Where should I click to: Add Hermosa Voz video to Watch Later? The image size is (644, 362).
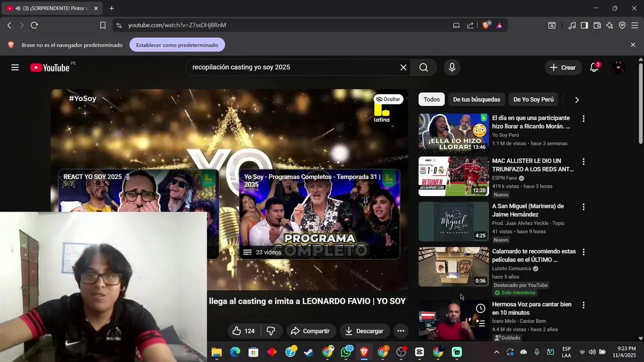click(480, 308)
